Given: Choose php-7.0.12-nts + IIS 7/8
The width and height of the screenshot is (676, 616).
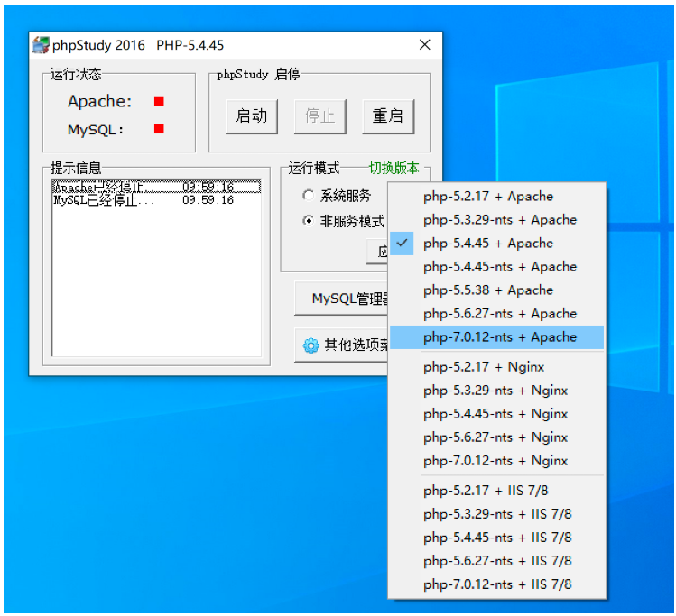Looking at the screenshot, I should [496, 584].
